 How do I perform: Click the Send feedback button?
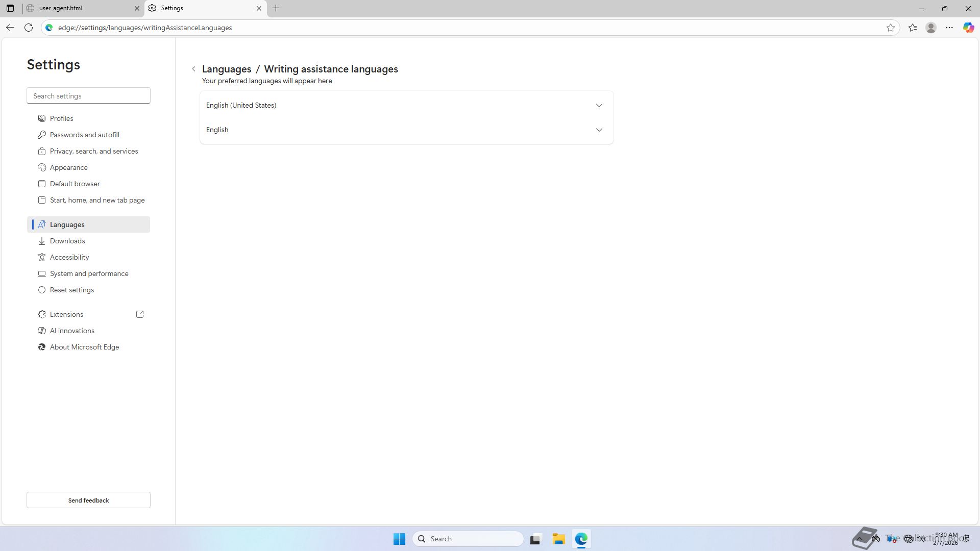click(88, 500)
